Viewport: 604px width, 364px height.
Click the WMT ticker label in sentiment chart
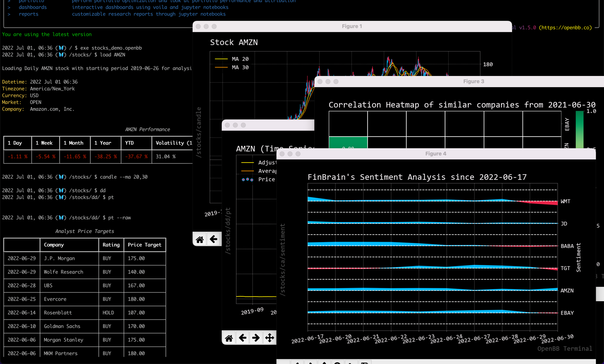click(x=565, y=201)
